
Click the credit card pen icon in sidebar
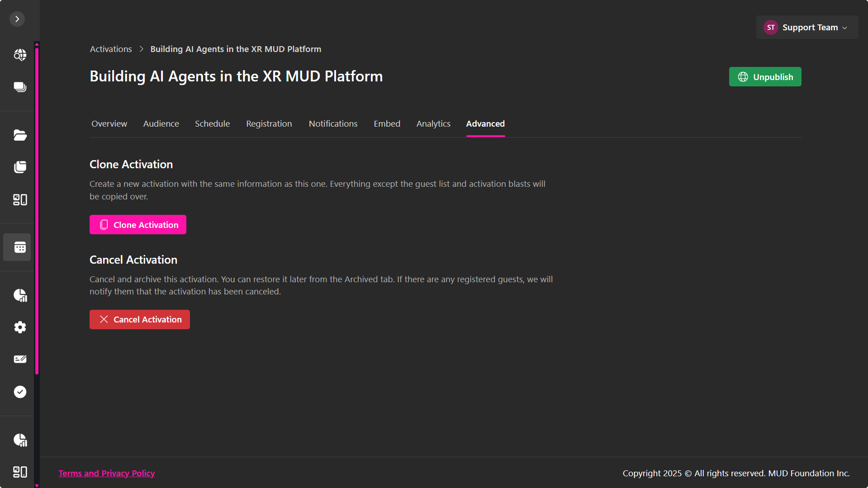(19, 359)
